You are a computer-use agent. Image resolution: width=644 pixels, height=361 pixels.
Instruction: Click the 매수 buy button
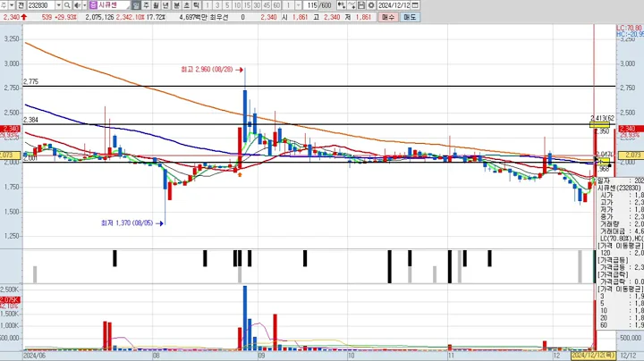coord(387,17)
